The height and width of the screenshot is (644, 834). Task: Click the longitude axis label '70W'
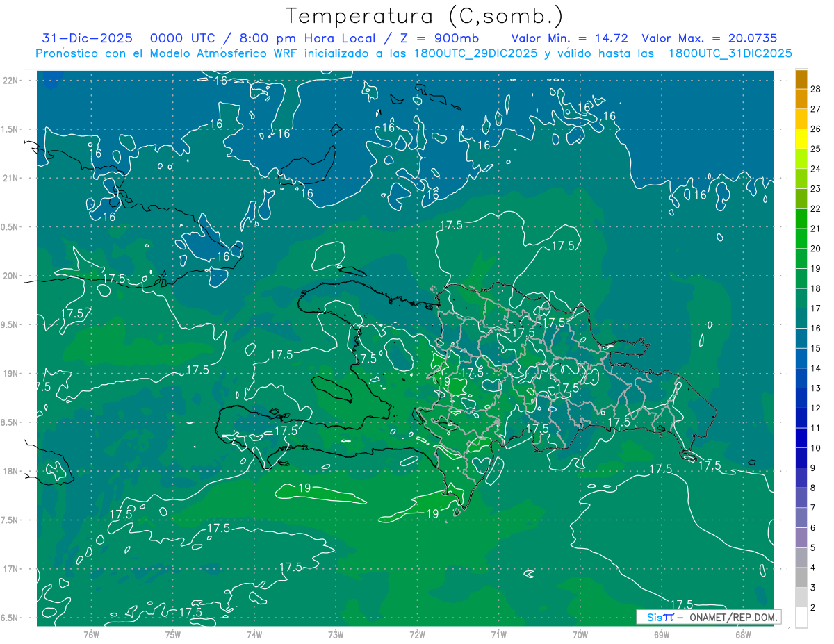580,635
